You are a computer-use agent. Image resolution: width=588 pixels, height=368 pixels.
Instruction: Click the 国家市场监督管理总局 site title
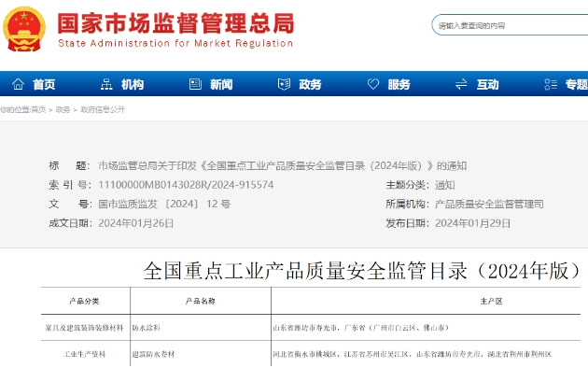[175, 23]
